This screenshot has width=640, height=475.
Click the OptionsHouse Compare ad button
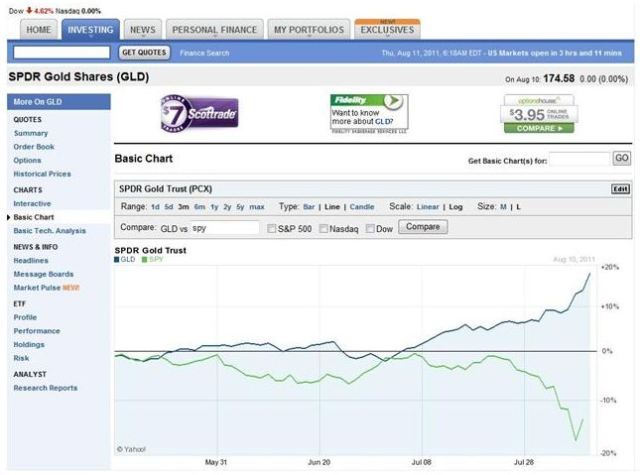point(539,128)
